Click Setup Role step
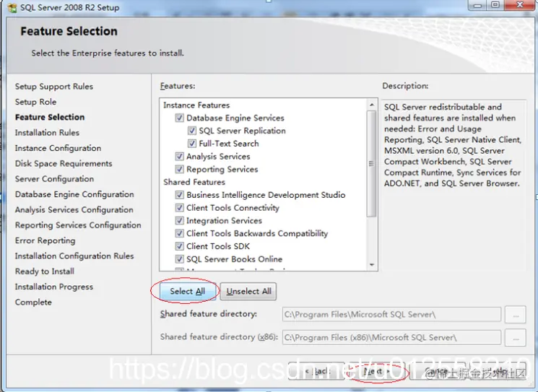The image size is (538, 392). point(35,102)
